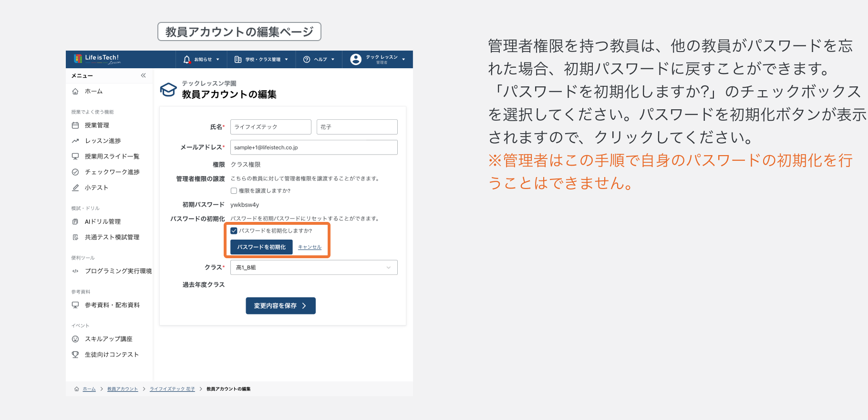Click the メールアドレス input field
Screen dimensions: 868x420
coord(314,147)
